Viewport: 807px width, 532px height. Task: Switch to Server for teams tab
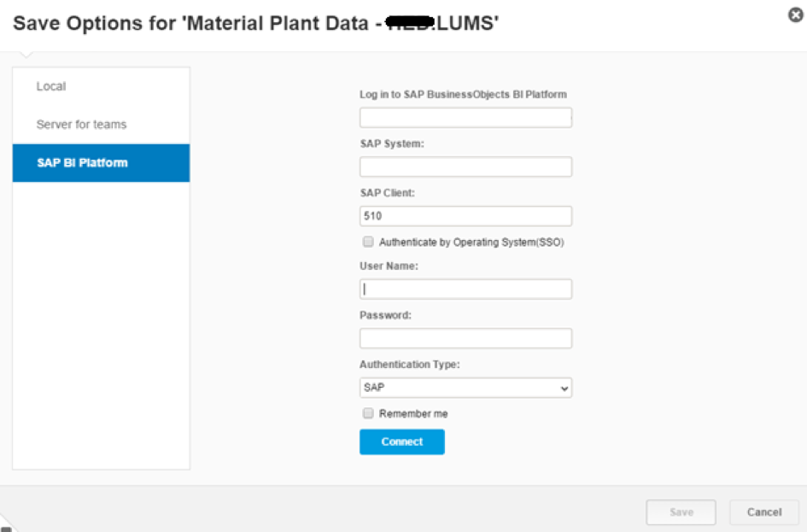81,125
